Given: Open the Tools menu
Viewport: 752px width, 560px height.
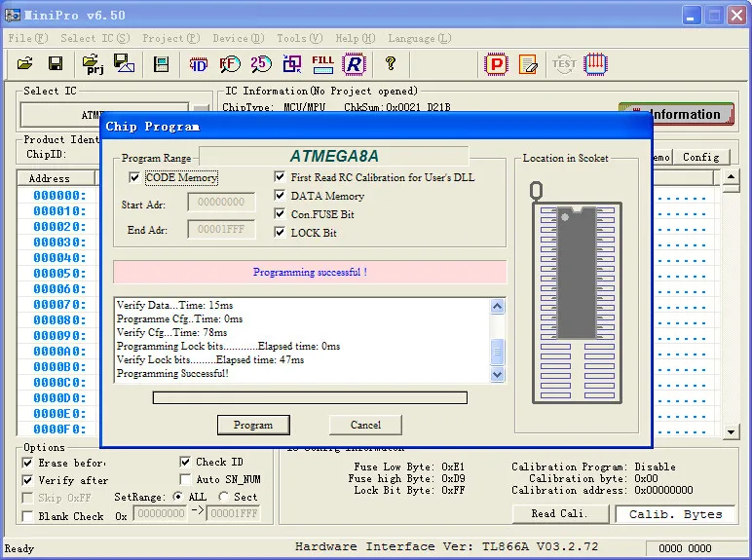Looking at the screenshot, I should (x=299, y=38).
